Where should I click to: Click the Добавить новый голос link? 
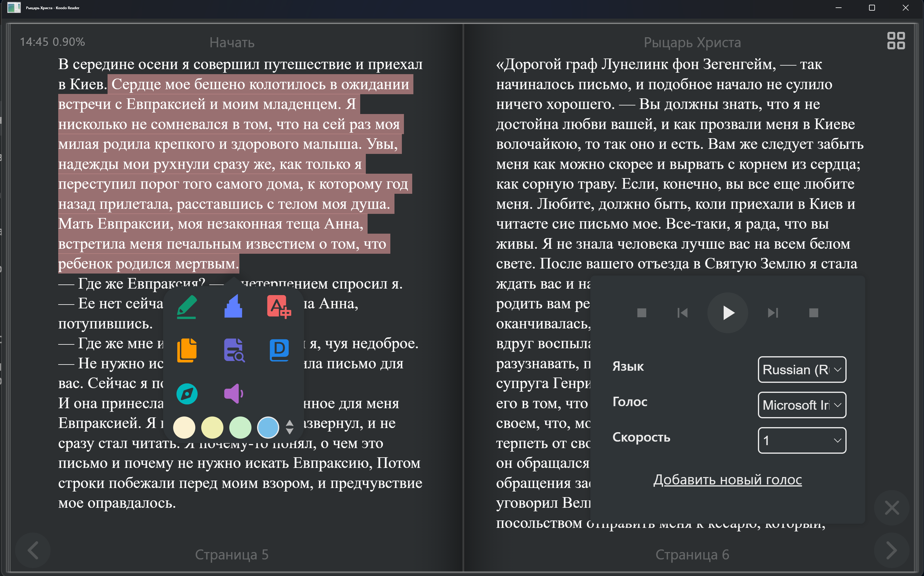(x=728, y=480)
